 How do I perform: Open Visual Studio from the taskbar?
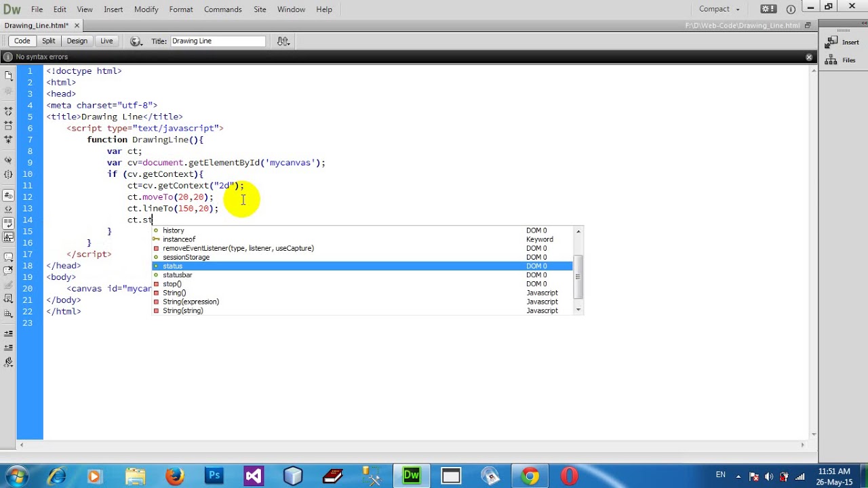pos(254,476)
